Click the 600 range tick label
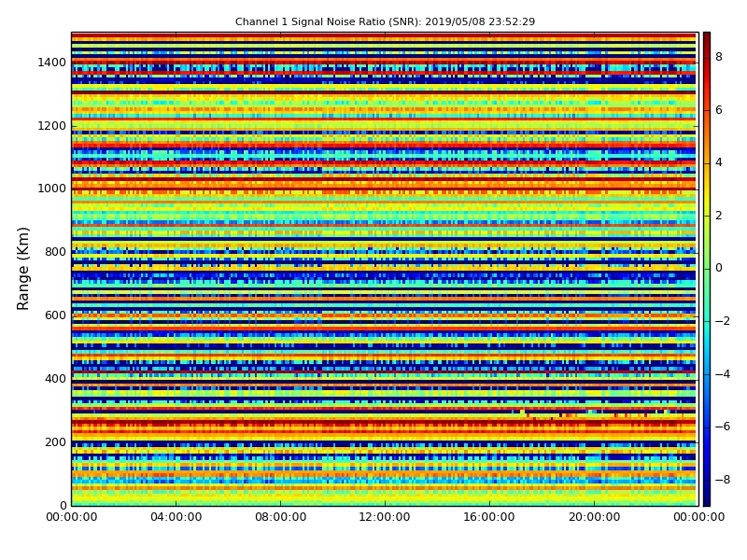 (x=55, y=315)
